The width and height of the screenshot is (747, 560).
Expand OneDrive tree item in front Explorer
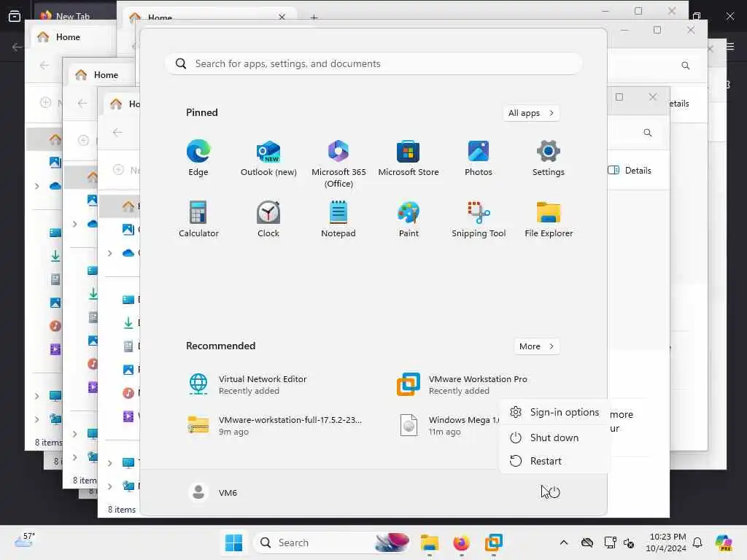click(109, 253)
